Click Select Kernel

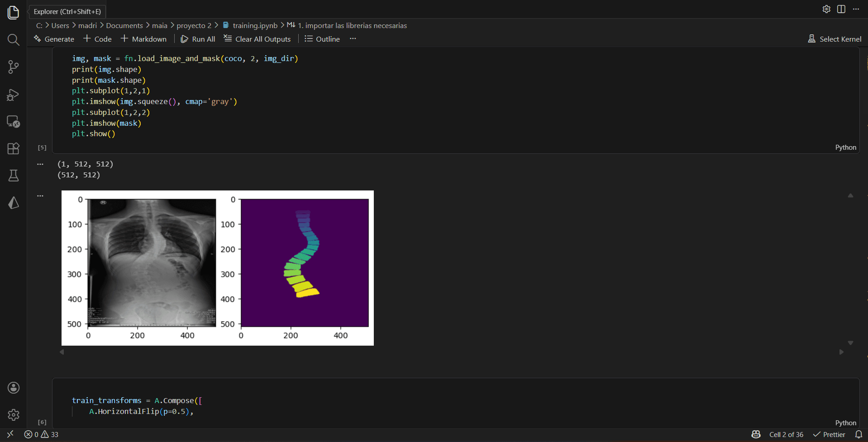[x=839, y=39]
